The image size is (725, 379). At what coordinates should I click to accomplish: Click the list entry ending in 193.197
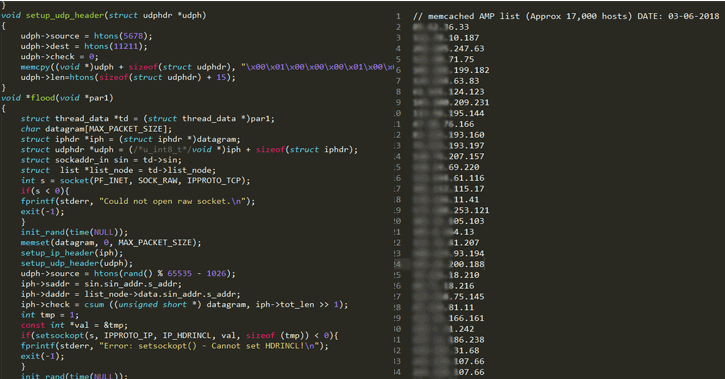pyautogui.click(x=449, y=146)
